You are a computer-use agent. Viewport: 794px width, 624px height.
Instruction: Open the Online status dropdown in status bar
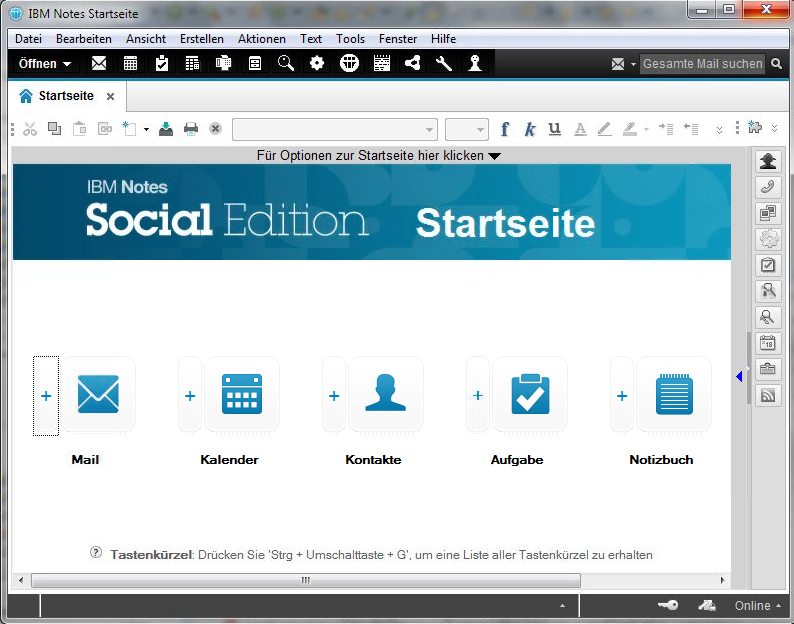[x=759, y=605]
